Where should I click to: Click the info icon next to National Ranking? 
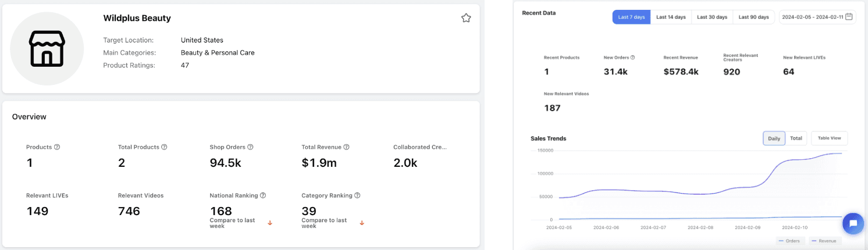pyautogui.click(x=263, y=195)
